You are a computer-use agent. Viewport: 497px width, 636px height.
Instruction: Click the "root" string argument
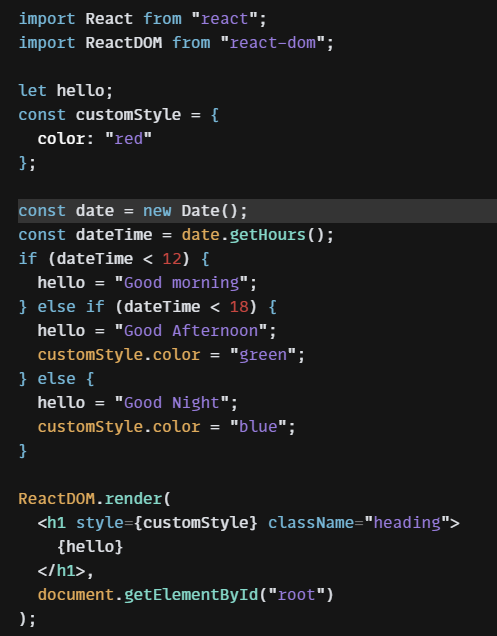(296, 595)
